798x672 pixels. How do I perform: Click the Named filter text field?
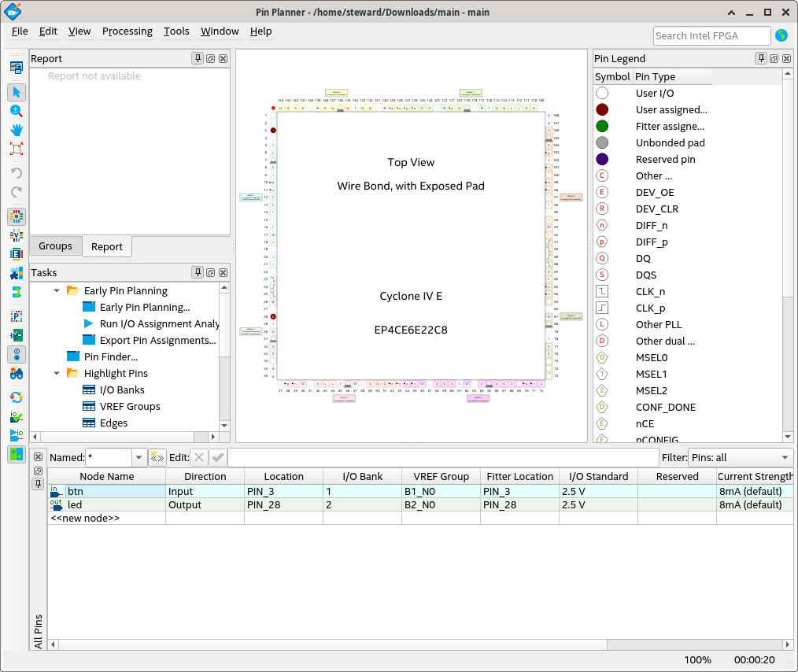tap(109, 457)
